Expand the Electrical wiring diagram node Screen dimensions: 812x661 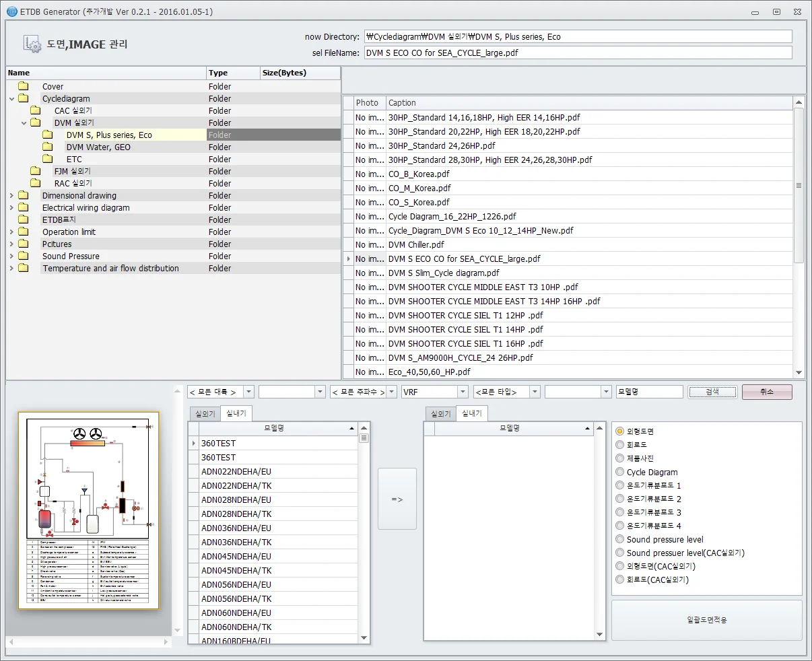pos(12,207)
